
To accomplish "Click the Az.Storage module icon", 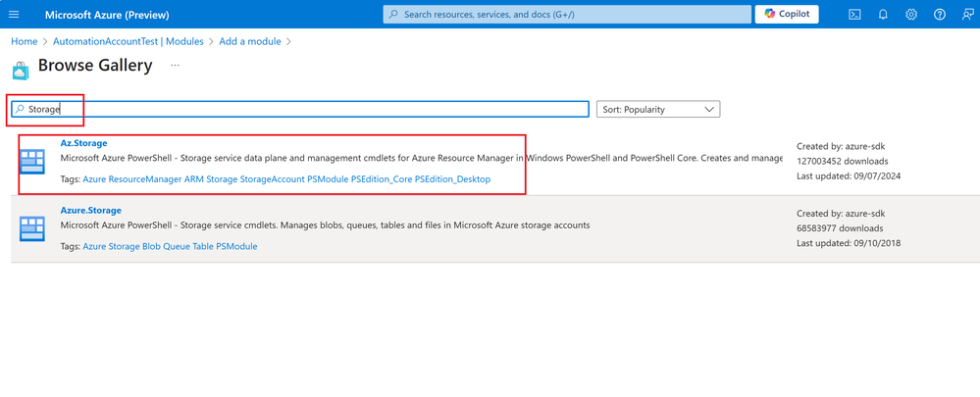I will [31, 161].
